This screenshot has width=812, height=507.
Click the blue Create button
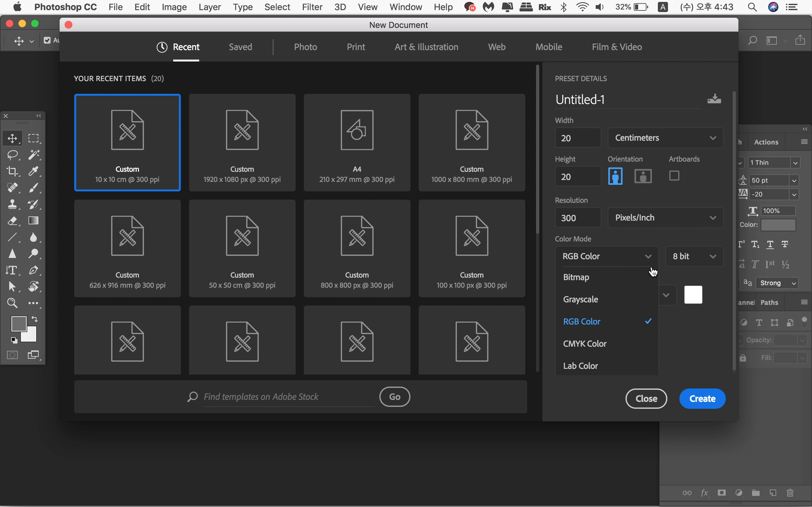point(702,399)
